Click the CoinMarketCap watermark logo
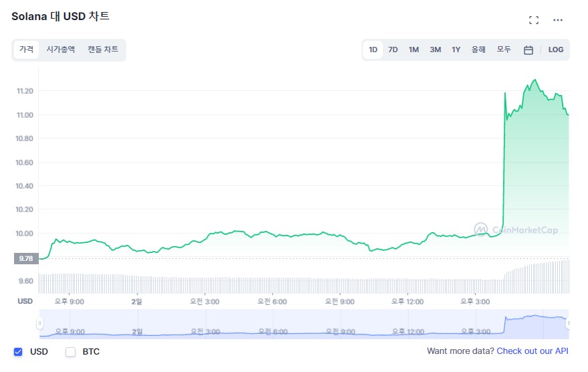The image size is (588, 372). [x=515, y=229]
